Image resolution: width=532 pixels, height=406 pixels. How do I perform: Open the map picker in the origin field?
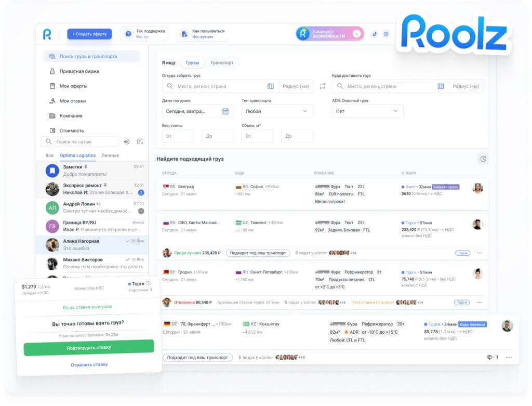tap(270, 86)
